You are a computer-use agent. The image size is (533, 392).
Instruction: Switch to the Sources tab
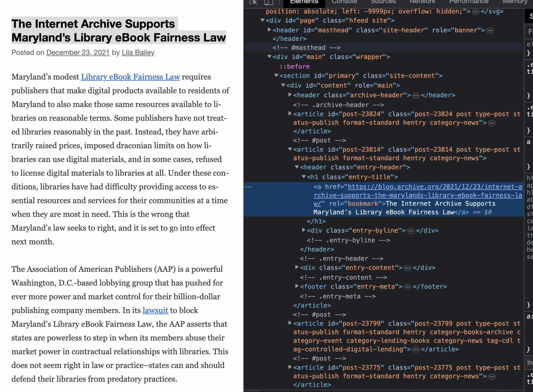click(383, 2)
